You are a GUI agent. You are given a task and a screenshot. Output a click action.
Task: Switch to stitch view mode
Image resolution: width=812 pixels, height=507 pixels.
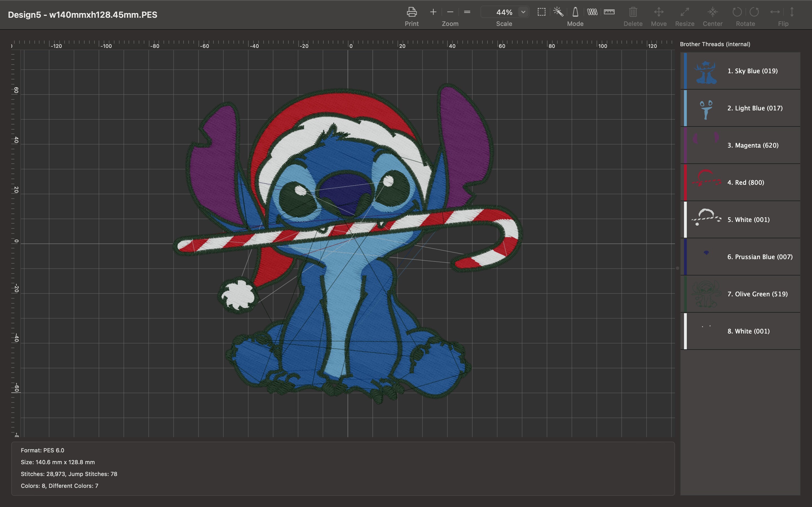(592, 12)
